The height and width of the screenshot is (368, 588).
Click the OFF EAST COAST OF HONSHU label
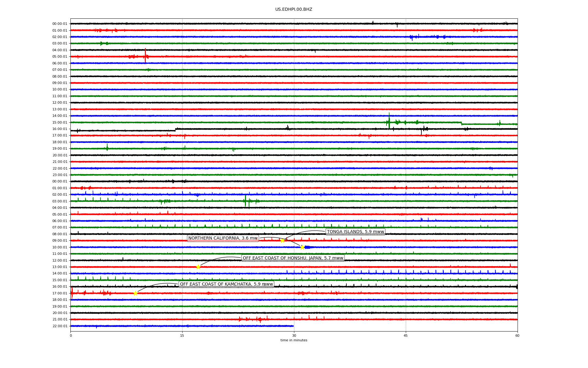293,258
